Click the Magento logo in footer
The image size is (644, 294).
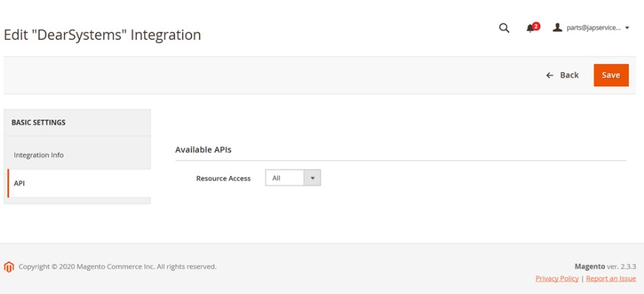pos(9,266)
